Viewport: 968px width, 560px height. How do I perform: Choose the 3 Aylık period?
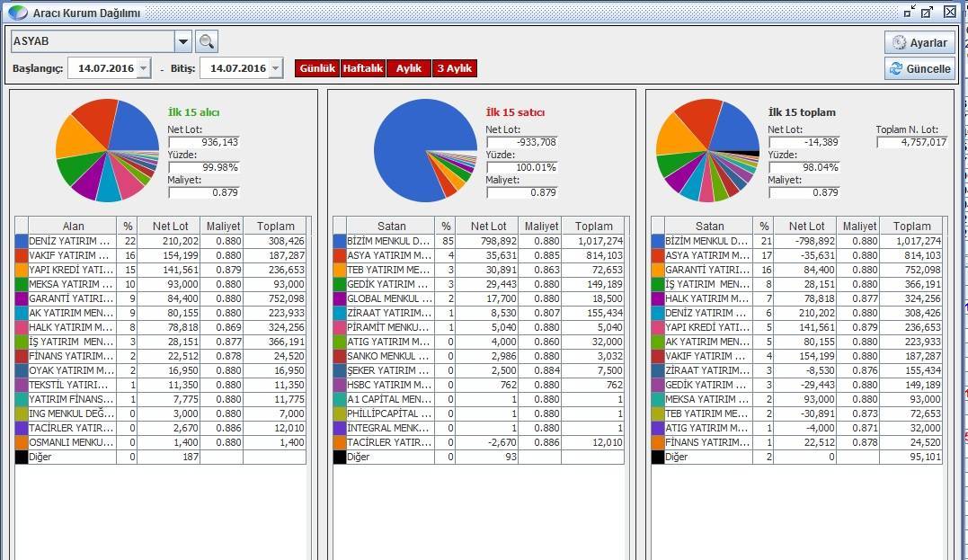[454, 68]
